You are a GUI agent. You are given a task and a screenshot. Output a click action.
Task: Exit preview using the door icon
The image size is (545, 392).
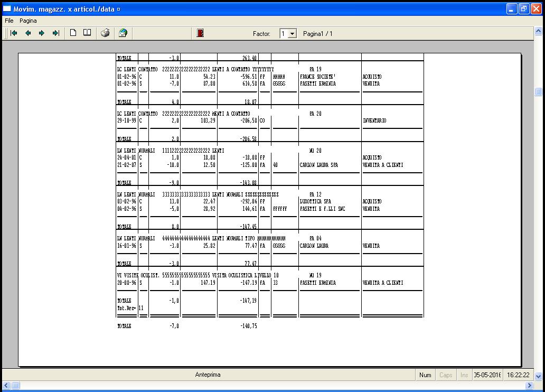click(200, 33)
